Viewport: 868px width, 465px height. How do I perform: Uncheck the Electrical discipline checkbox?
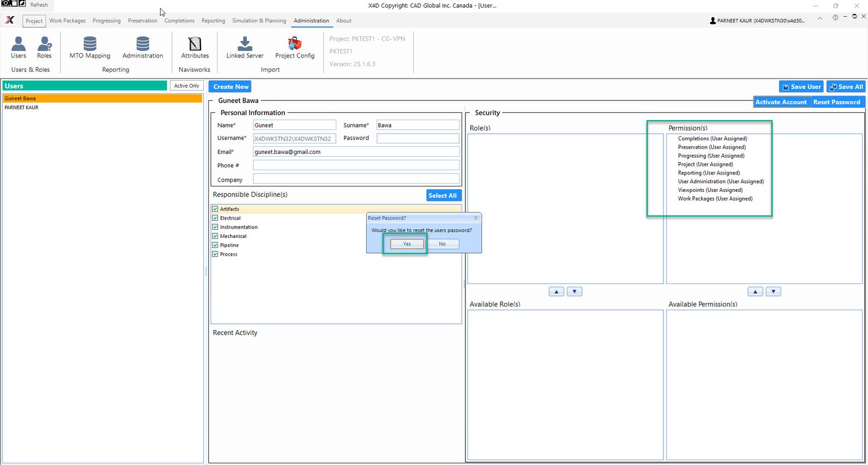tap(215, 218)
